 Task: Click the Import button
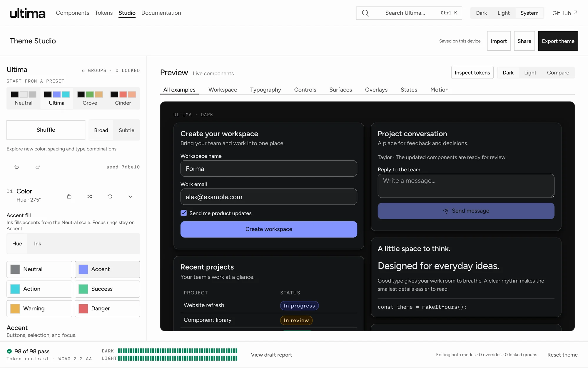point(499,41)
